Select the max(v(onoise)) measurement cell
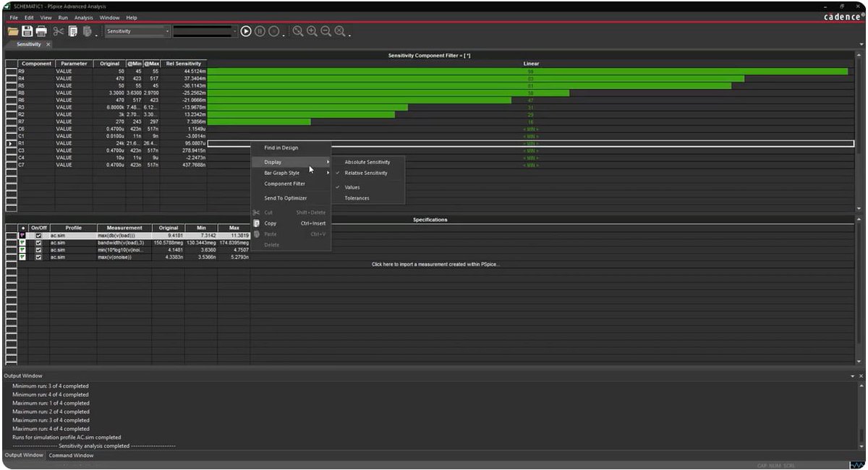Viewport: 868px width, 470px height. click(124, 257)
